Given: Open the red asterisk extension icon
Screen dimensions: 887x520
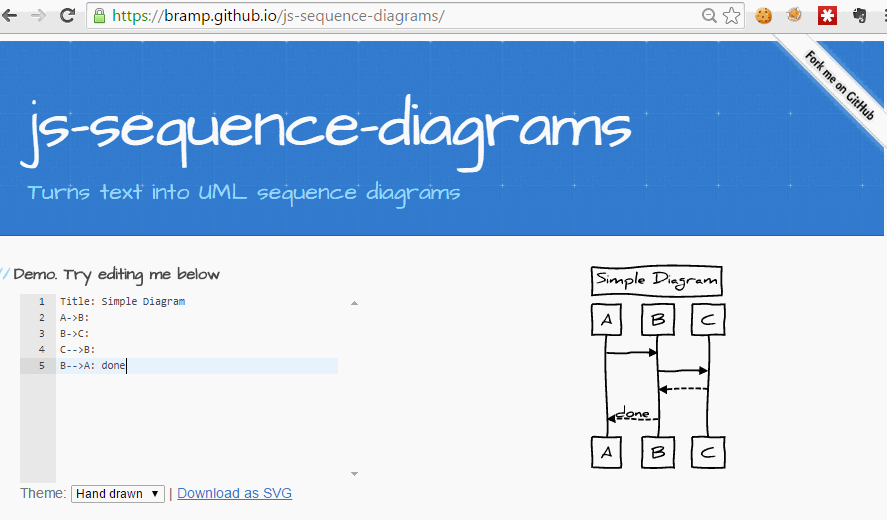Looking at the screenshot, I should tap(827, 16).
